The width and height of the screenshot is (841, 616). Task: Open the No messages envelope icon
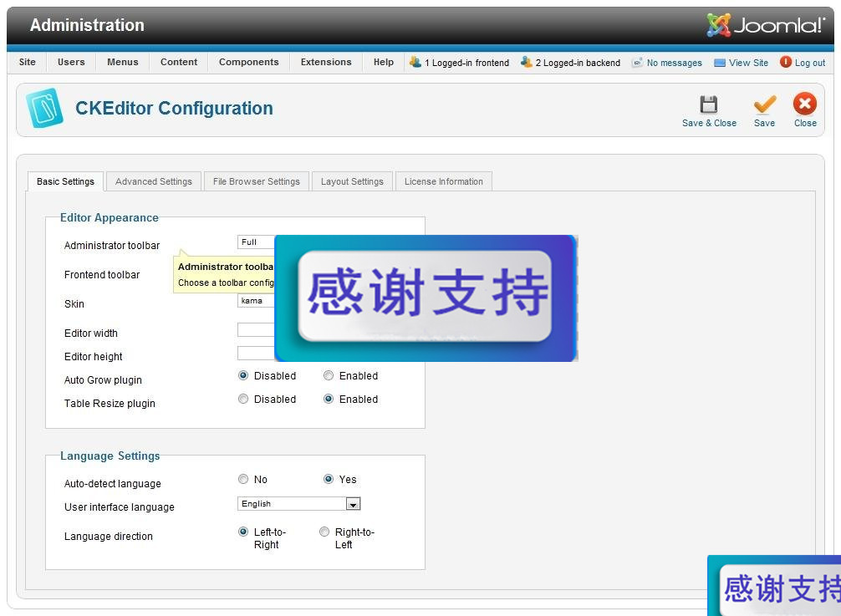point(637,63)
